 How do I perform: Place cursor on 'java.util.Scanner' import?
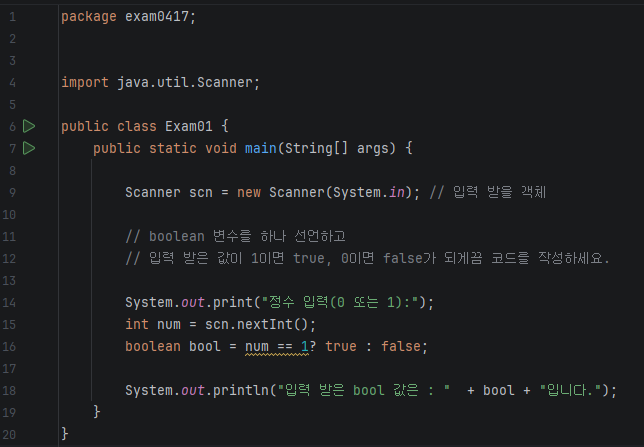185,82
